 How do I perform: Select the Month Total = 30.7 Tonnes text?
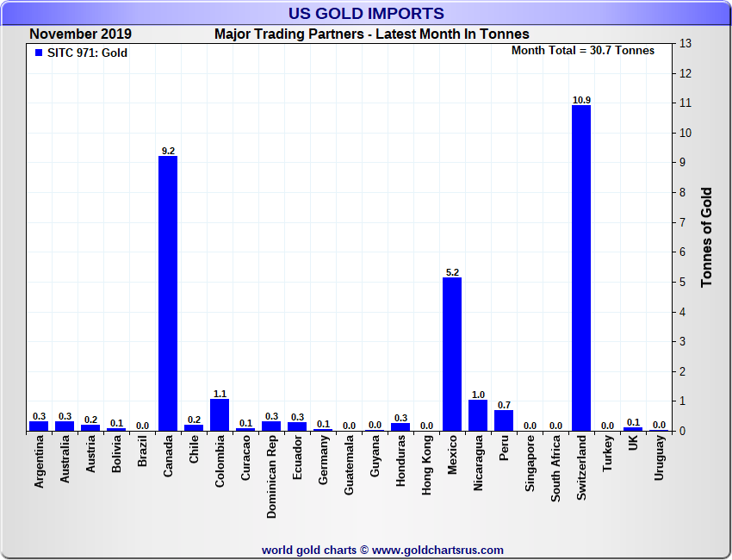582,51
